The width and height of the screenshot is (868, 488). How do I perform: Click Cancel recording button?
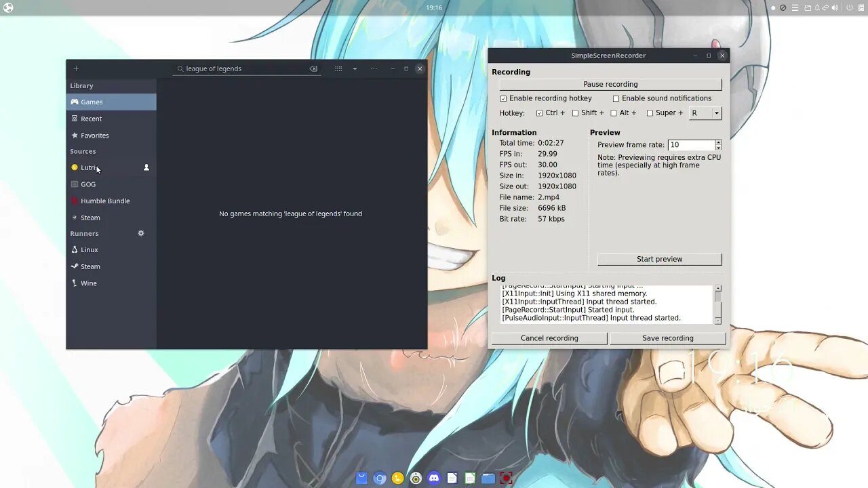[x=549, y=338]
